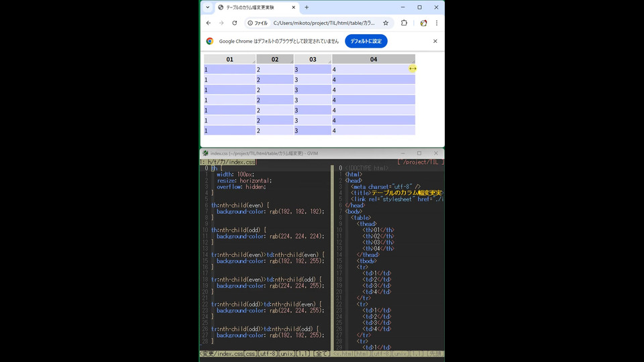Viewport: 644px width, 362px height.
Task: Click the GVIM application icon in title bar
Action: (205, 153)
